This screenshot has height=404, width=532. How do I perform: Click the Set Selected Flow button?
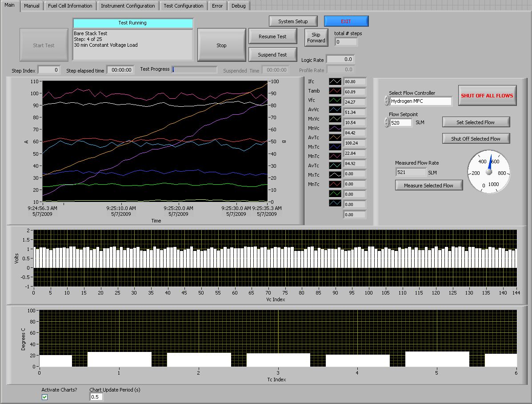[x=476, y=122]
